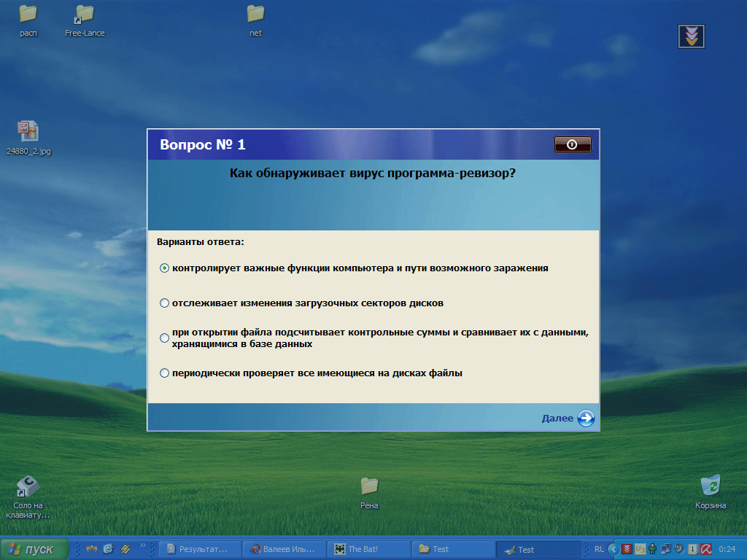Open the 24880_2.jpg image on the desktop

pos(28,133)
